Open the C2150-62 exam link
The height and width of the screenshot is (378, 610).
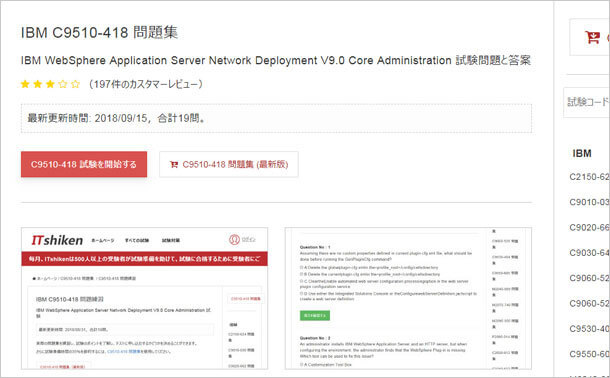point(589,177)
